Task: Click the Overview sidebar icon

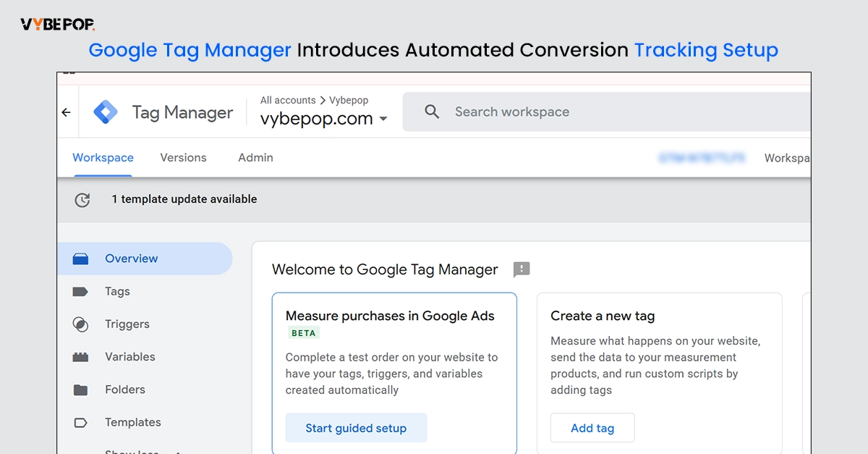Action: [x=80, y=258]
